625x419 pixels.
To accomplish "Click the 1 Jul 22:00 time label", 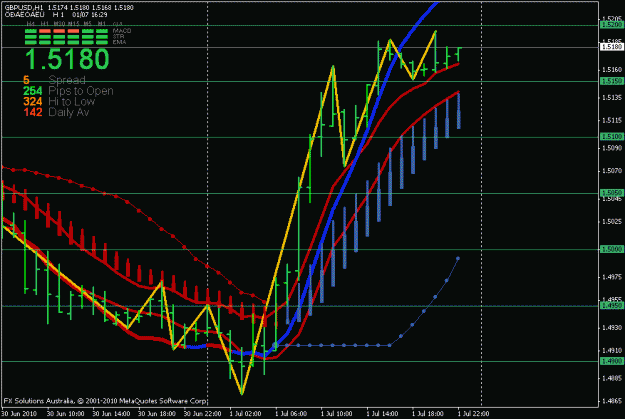I will (473, 414).
